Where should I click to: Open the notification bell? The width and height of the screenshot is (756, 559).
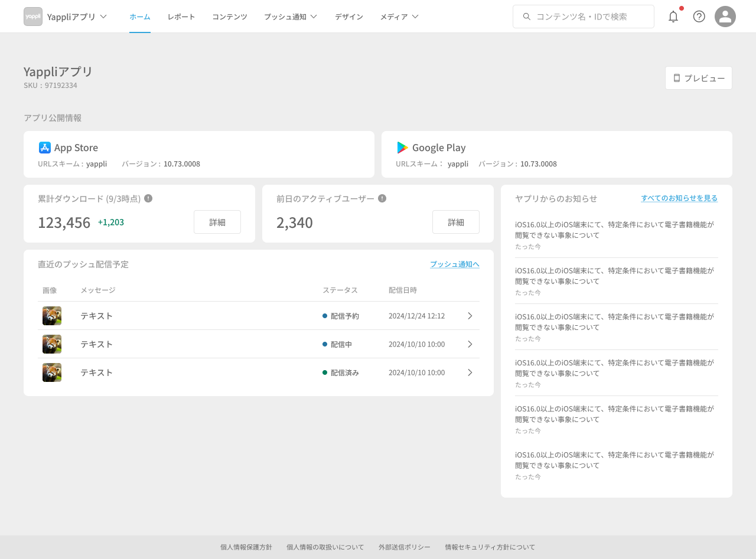pos(673,17)
